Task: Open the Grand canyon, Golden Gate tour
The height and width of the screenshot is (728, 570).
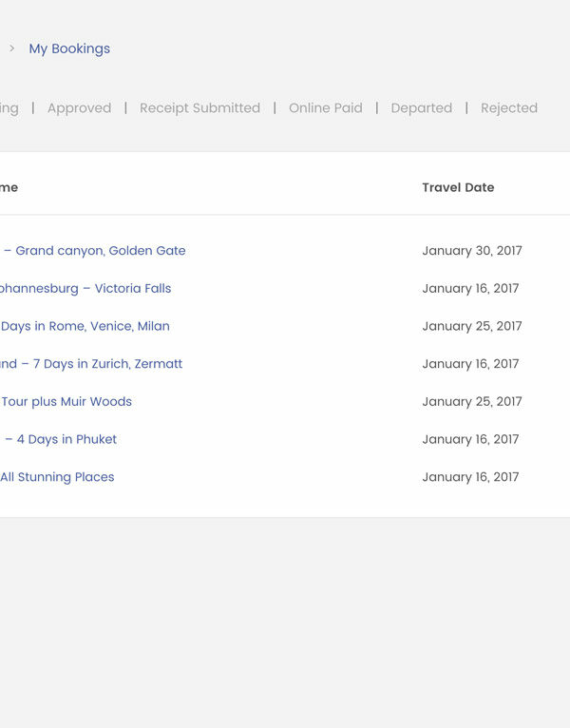Action: click(95, 251)
